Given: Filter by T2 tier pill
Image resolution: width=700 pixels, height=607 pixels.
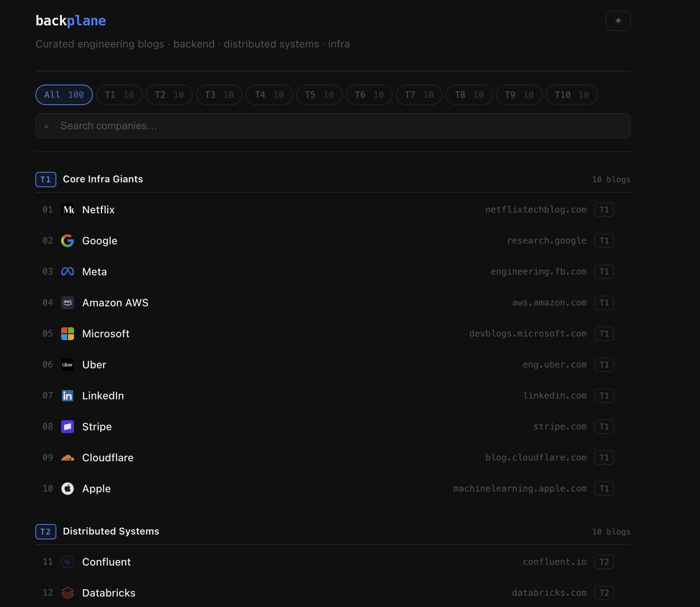Looking at the screenshot, I should [169, 95].
